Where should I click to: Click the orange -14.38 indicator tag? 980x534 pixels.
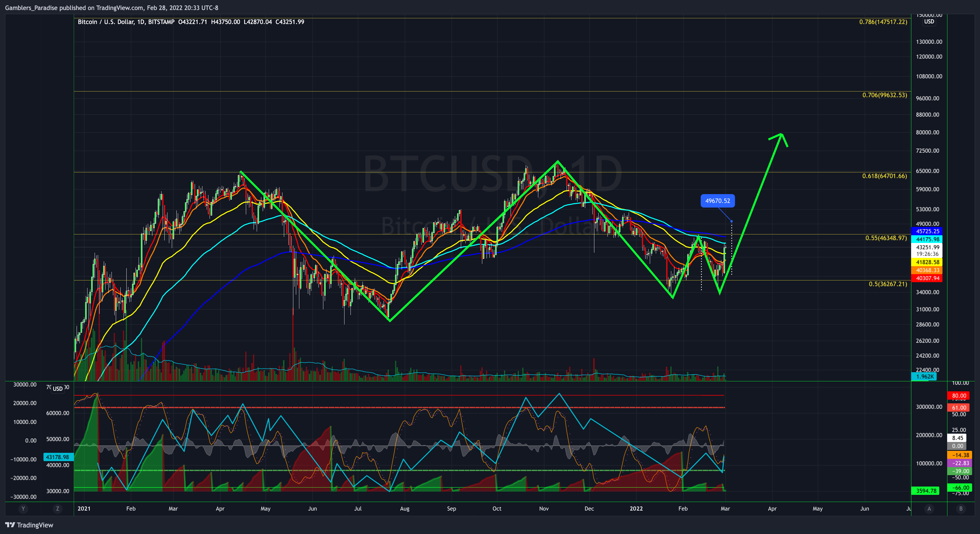click(x=959, y=455)
